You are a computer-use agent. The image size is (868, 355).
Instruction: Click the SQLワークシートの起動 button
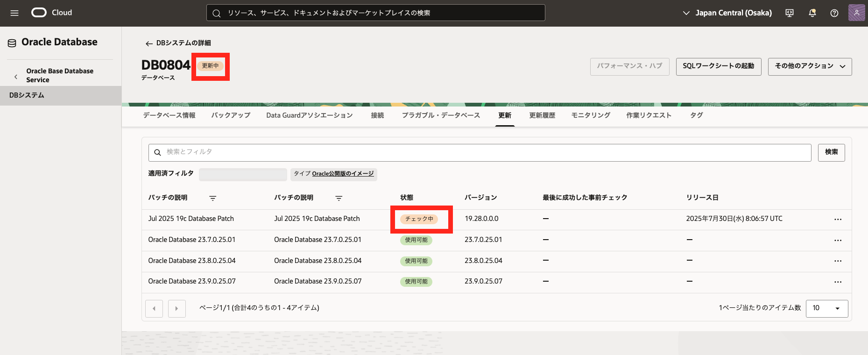(x=718, y=66)
